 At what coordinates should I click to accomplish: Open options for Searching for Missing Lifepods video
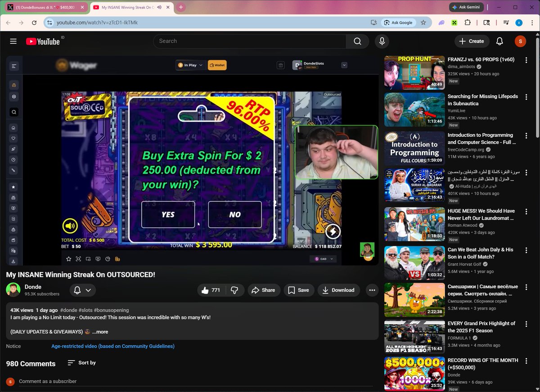(x=526, y=97)
